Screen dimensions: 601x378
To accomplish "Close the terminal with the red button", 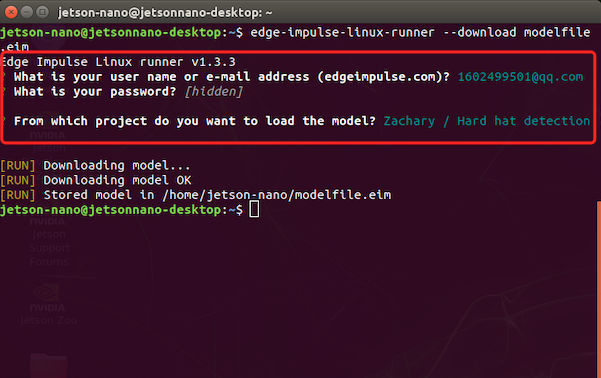I will pyautogui.click(x=11, y=12).
